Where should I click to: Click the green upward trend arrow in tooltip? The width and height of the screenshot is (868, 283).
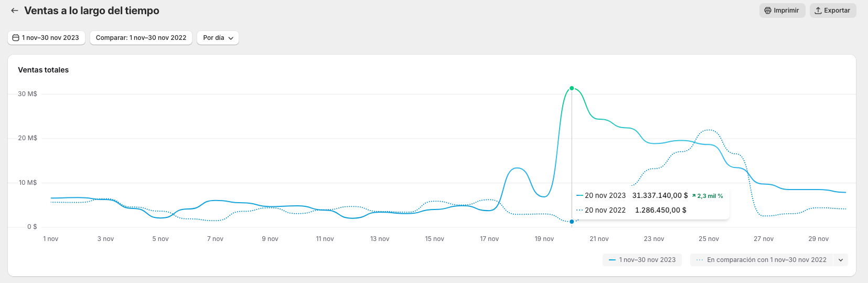(x=694, y=196)
